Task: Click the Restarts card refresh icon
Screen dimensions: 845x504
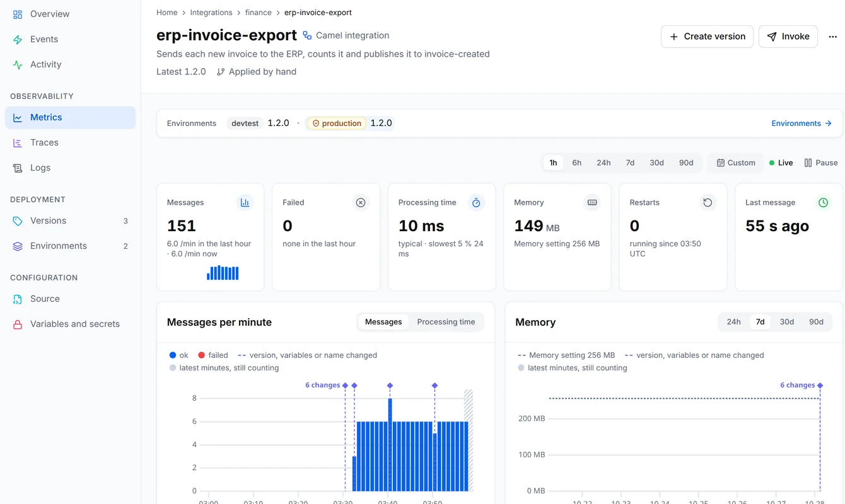Action: tap(708, 203)
